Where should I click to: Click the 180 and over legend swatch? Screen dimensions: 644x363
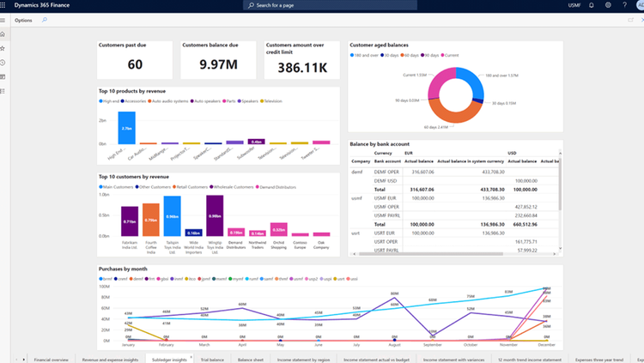(352, 55)
